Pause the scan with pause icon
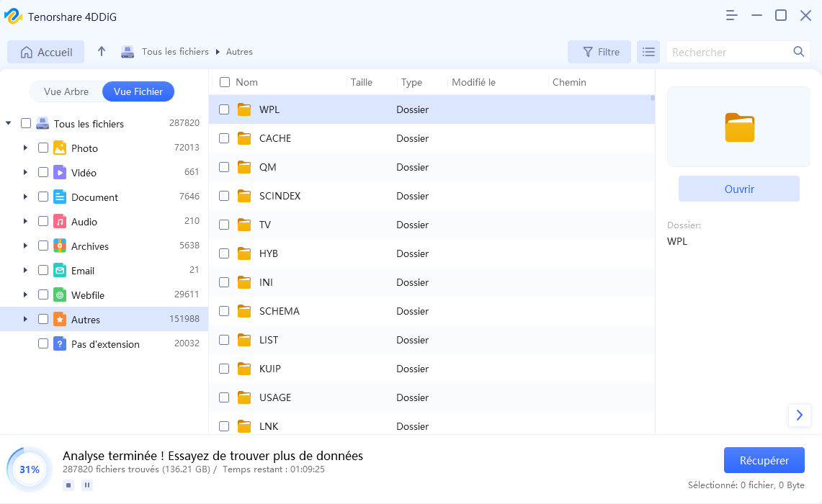This screenshot has height=504, width=822. [x=87, y=485]
